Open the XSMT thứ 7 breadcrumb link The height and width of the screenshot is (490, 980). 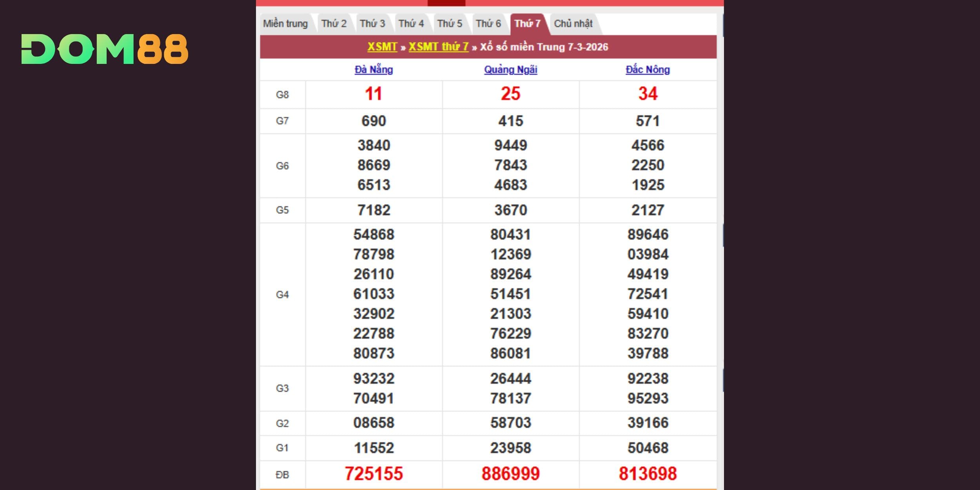tap(438, 47)
